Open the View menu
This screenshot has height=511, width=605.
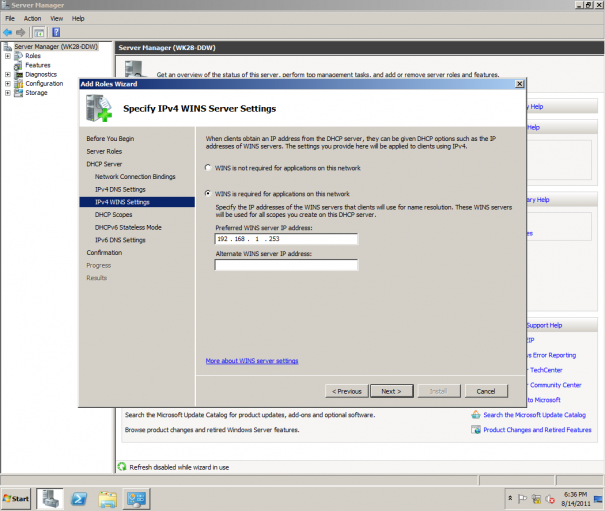pyautogui.click(x=56, y=19)
